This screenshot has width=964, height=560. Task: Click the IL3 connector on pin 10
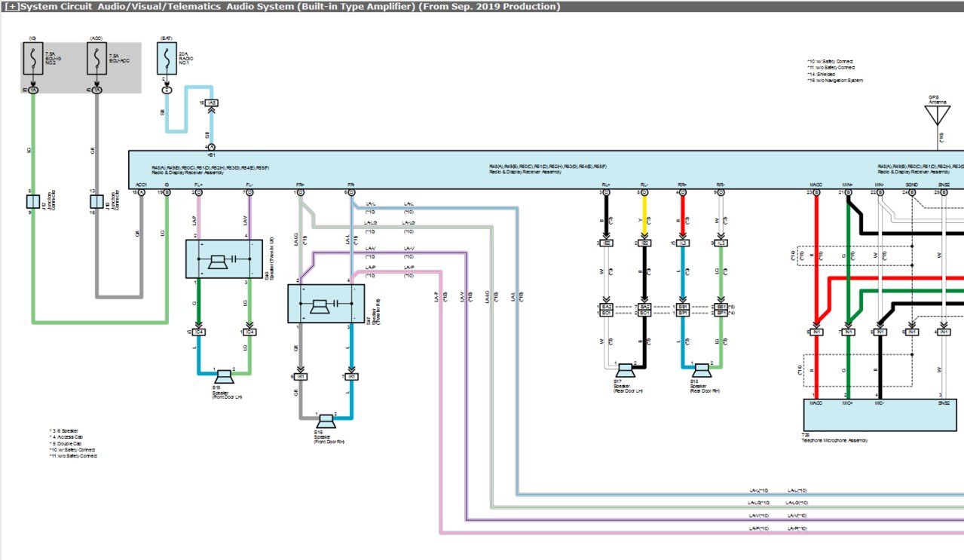[x=684, y=243]
